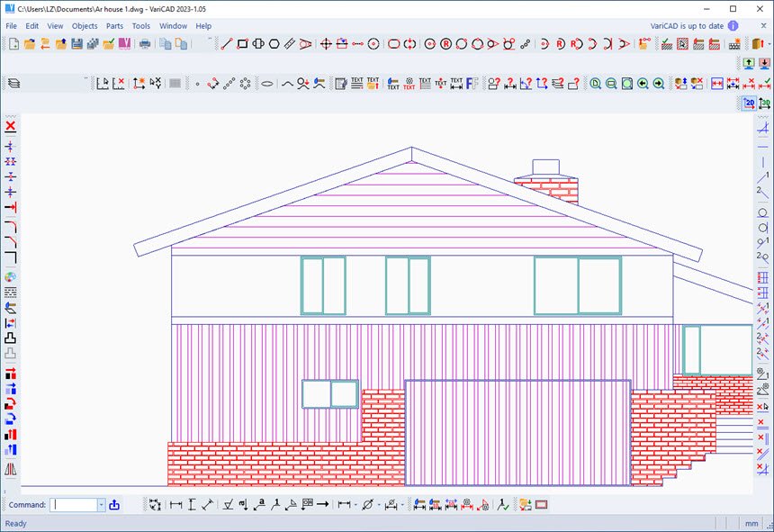Click the vertical dimension tool
The width and height of the screenshot is (774, 532).
pos(192,504)
